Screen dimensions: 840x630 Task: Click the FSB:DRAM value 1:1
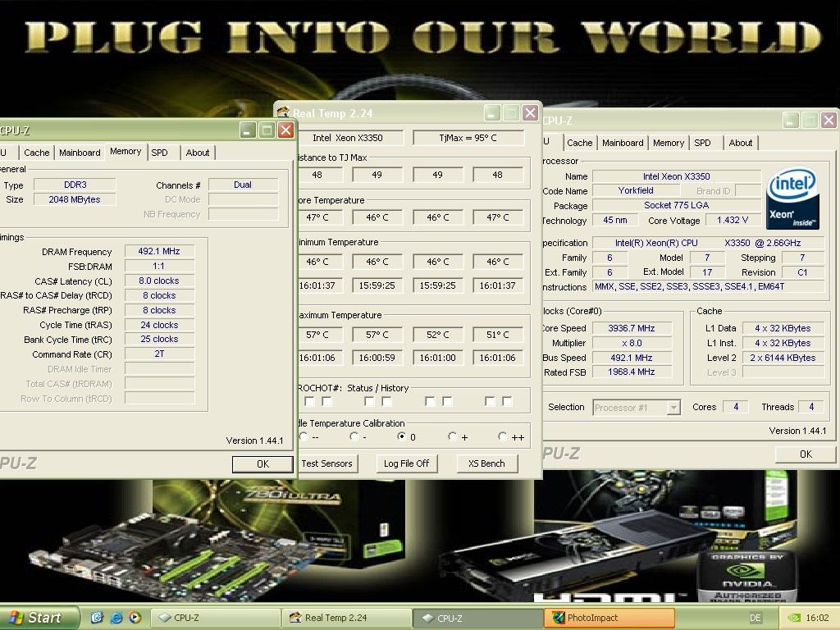[x=159, y=267]
